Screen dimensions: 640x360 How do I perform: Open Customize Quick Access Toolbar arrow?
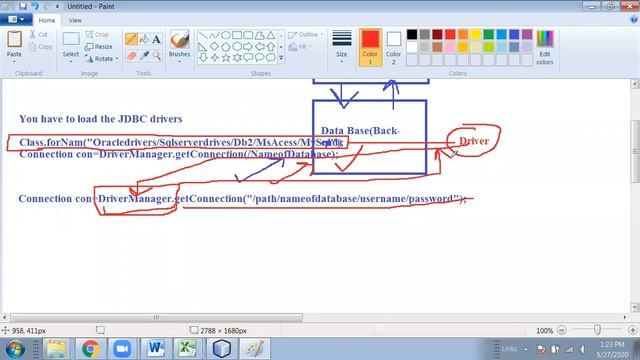click(x=57, y=7)
